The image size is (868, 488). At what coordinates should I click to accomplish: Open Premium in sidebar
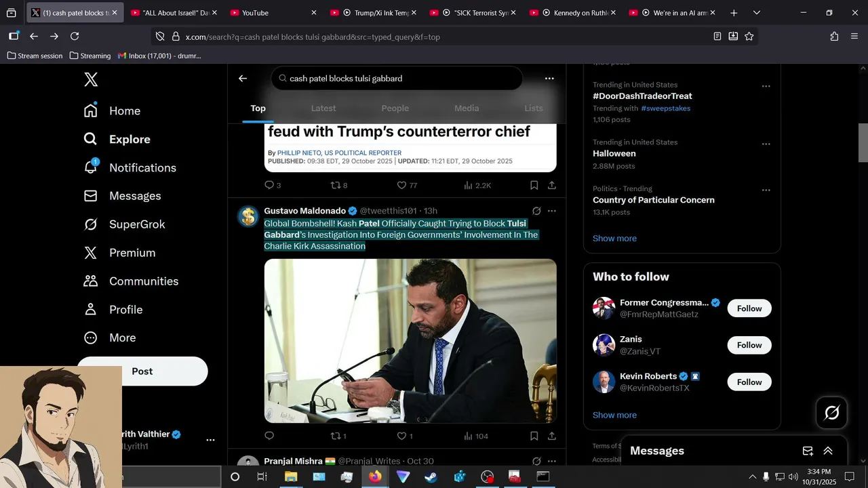tap(119, 253)
